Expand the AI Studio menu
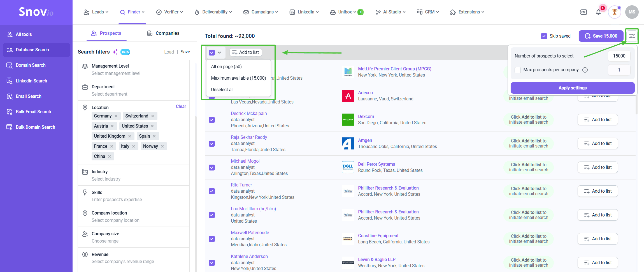Image resolution: width=644 pixels, height=272 pixels. tap(390, 12)
